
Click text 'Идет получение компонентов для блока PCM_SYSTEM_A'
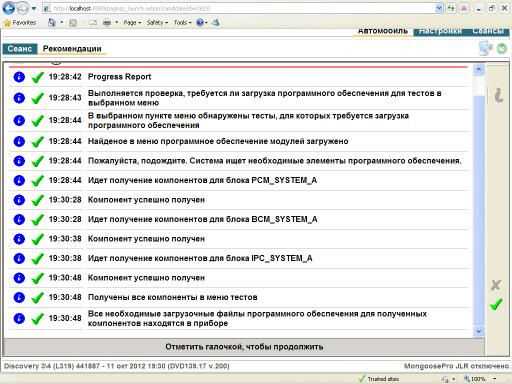202,180
